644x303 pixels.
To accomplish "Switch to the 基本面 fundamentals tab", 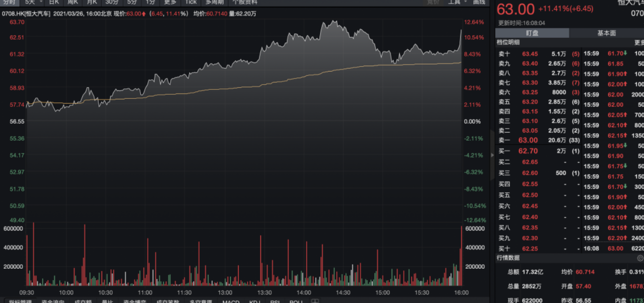I will pos(606,33).
